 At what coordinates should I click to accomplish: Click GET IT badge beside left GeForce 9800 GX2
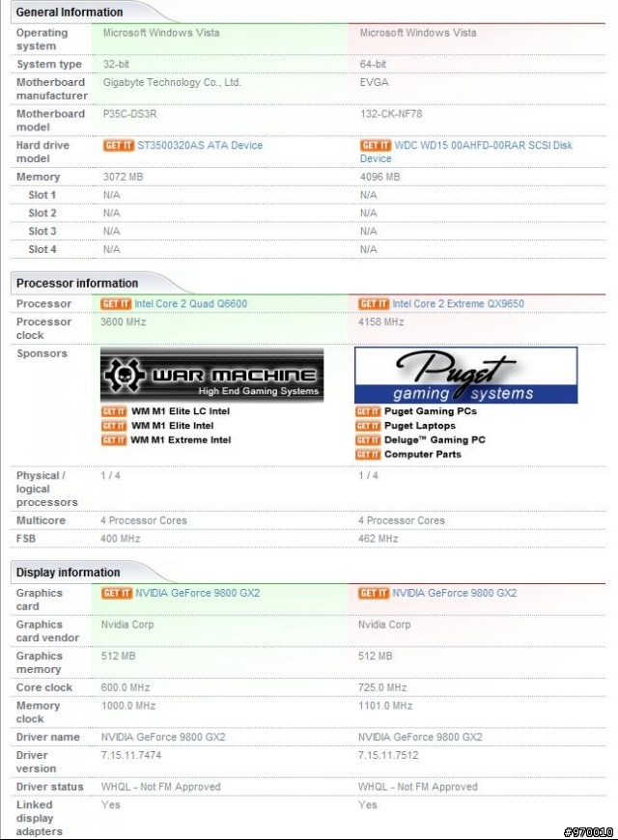116,593
